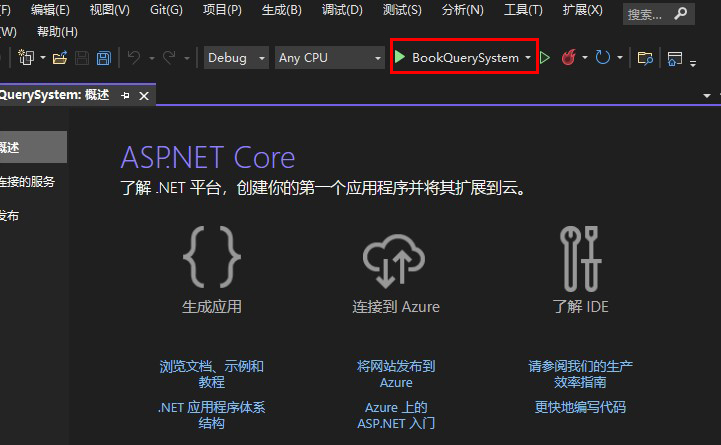Open Azure 上的 ASP.NET 入门 link
The width and height of the screenshot is (721, 445).
click(396, 415)
